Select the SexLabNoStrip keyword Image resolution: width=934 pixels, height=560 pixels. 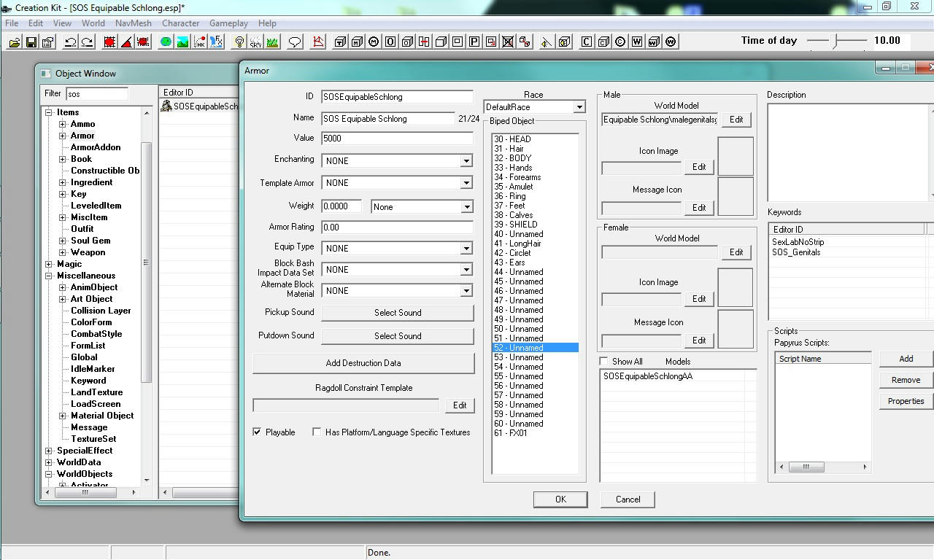point(798,242)
